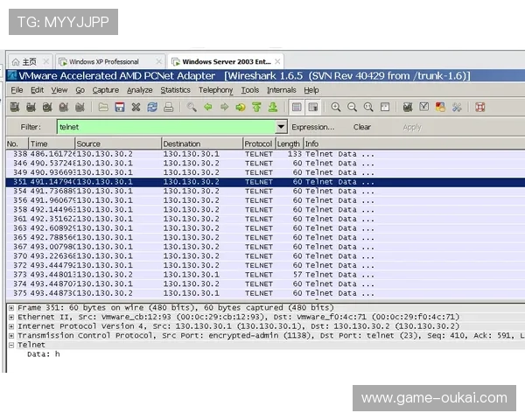
Task: Toggle packet list colorize button
Action: pyautogui.click(x=297, y=107)
